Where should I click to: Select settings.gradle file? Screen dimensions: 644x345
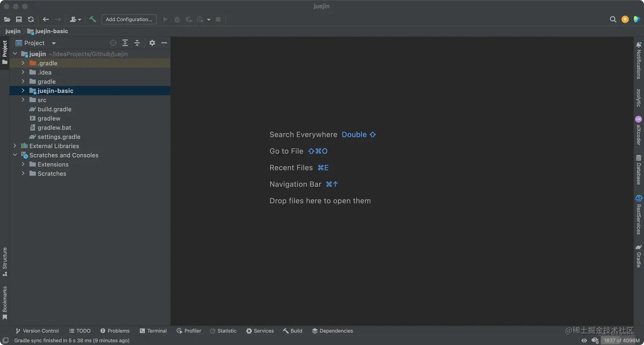pyautogui.click(x=59, y=137)
